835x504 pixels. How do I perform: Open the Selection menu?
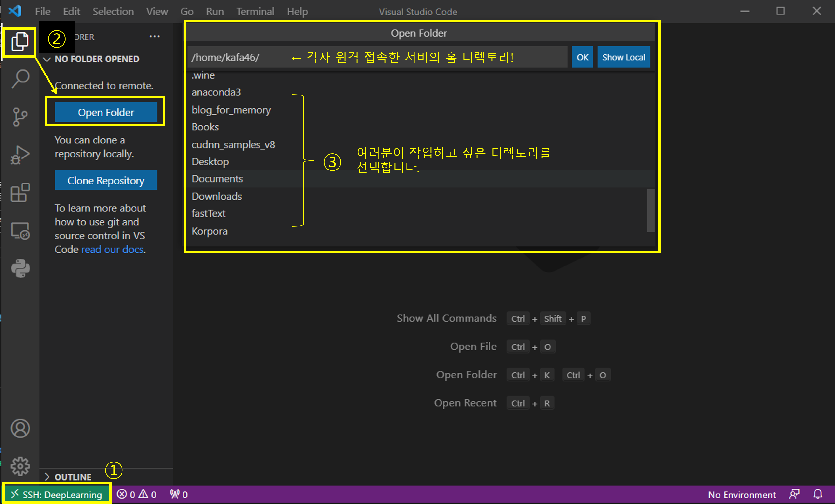pos(113,12)
